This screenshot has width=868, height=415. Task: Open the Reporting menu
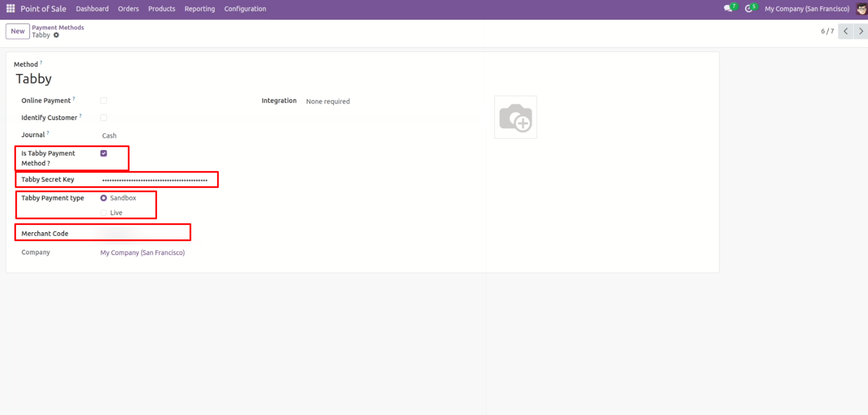point(199,9)
